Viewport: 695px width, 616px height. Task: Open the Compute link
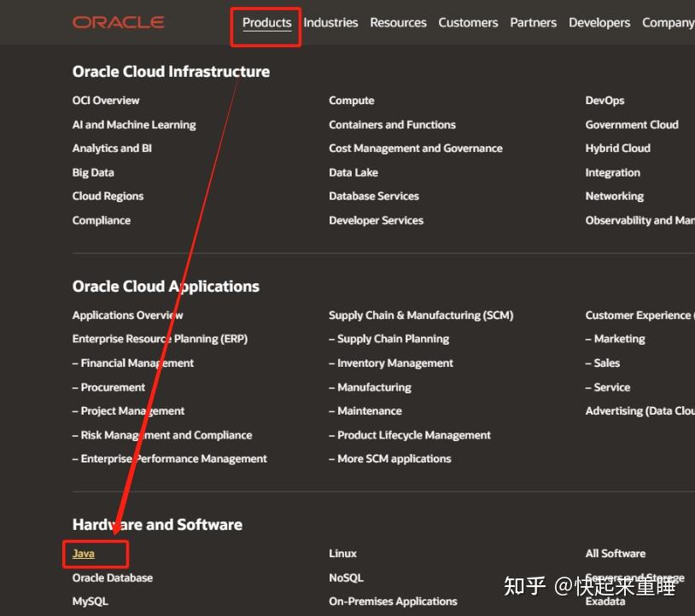pyautogui.click(x=351, y=100)
